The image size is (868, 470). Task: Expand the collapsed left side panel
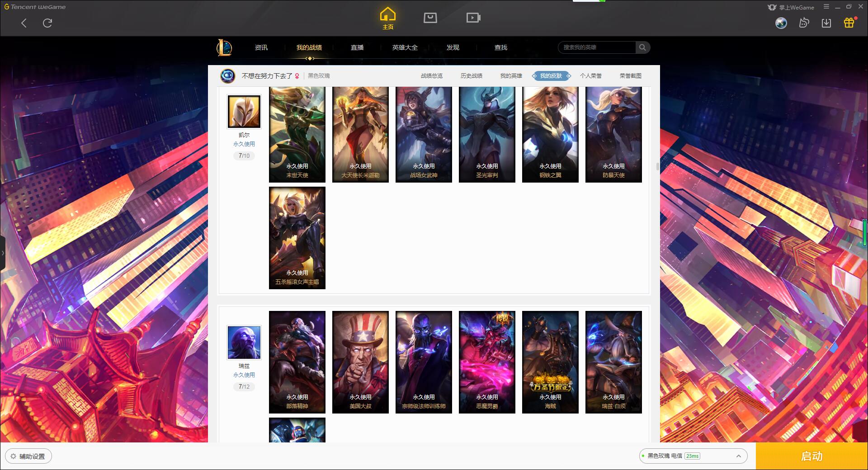(x=2, y=253)
